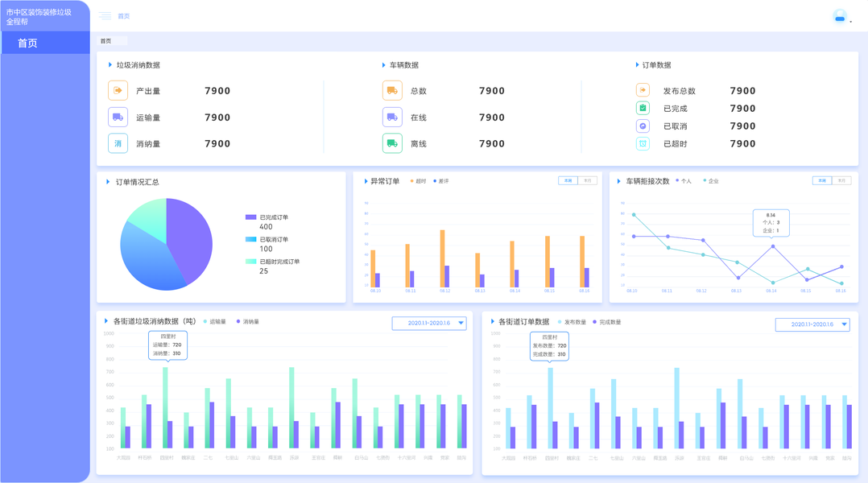Click the 发布总数 value 7900
The height and width of the screenshot is (483, 868).
[x=743, y=91]
